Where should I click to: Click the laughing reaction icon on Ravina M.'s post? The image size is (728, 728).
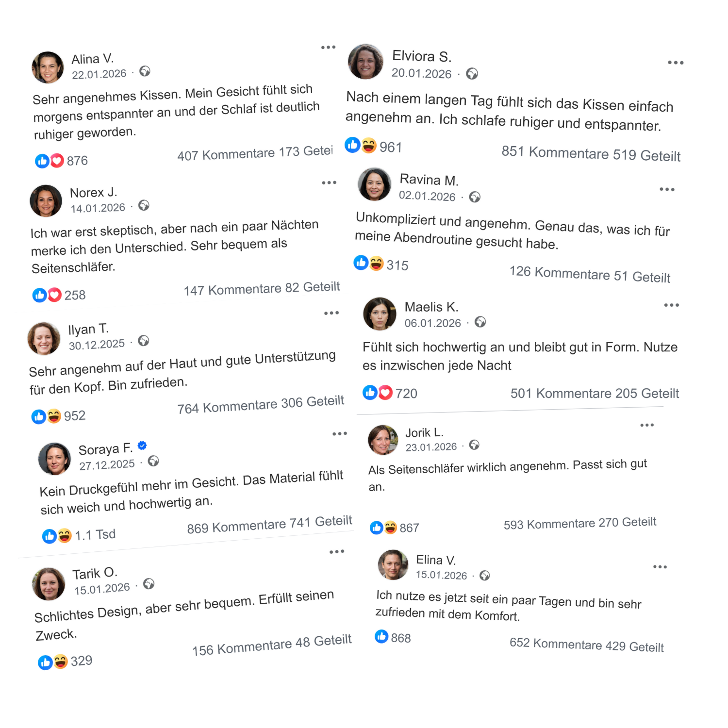pos(377,263)
